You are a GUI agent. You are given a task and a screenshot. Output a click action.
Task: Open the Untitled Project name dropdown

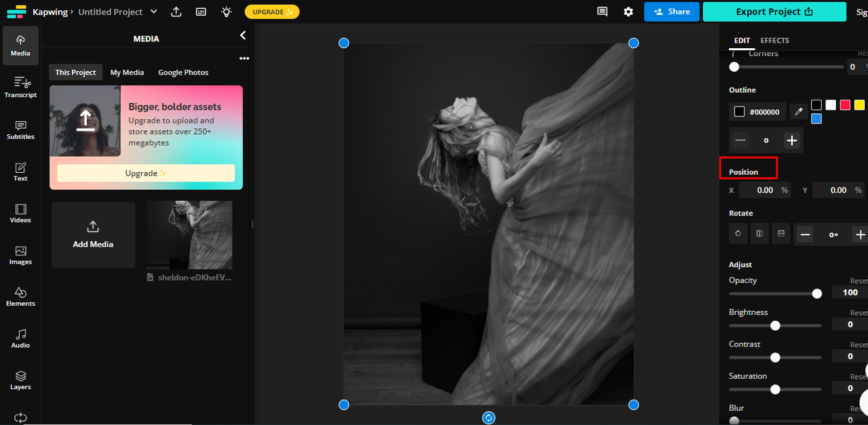click(x=153, y=12)
